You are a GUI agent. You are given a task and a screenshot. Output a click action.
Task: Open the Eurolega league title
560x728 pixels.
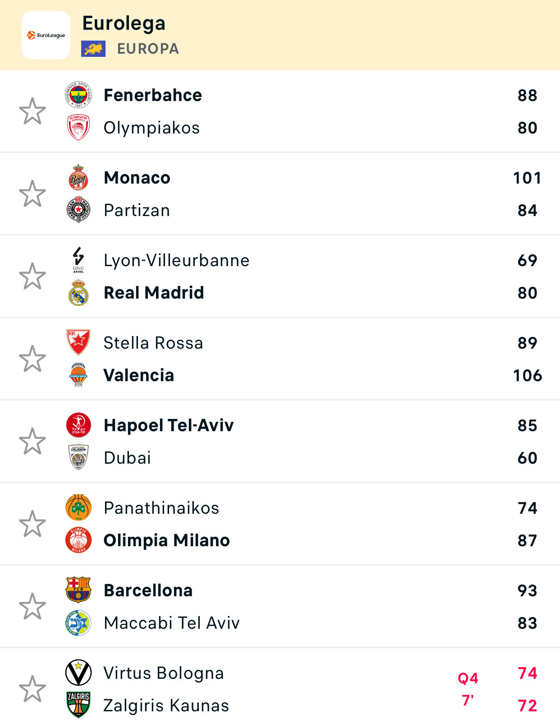click(x=124, y=23)
